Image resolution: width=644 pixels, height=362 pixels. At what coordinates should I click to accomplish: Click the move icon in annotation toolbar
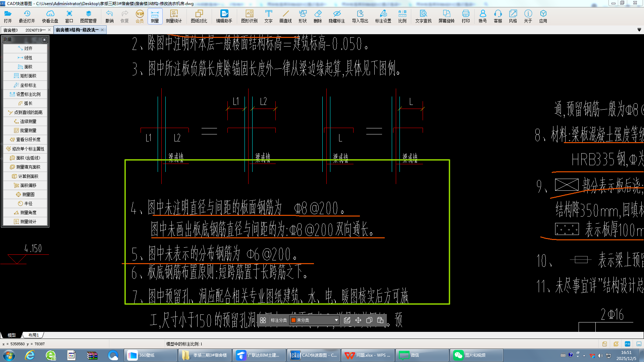pos(358,320)
